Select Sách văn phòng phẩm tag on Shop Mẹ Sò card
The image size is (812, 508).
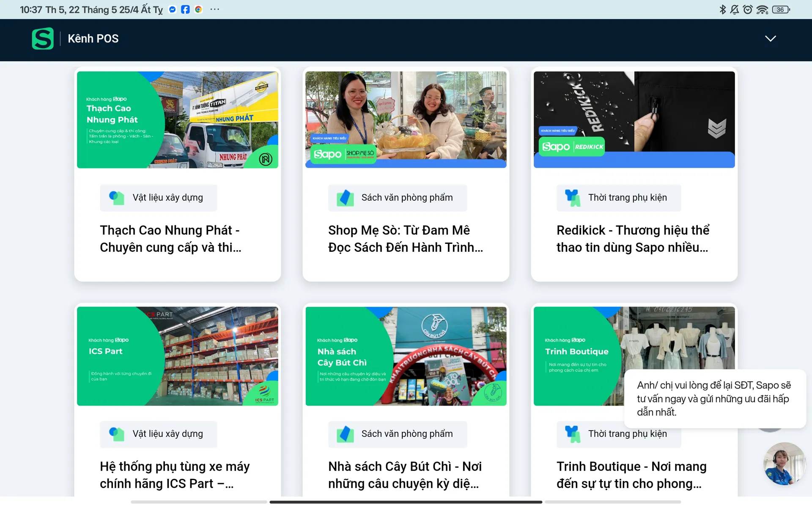(x=398, y=198)
